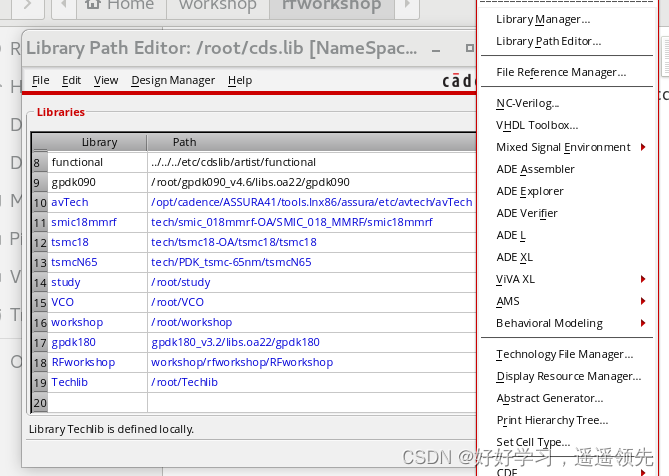
Task: Click the /root/workshop path cell
Action: [x=311, y=322]
